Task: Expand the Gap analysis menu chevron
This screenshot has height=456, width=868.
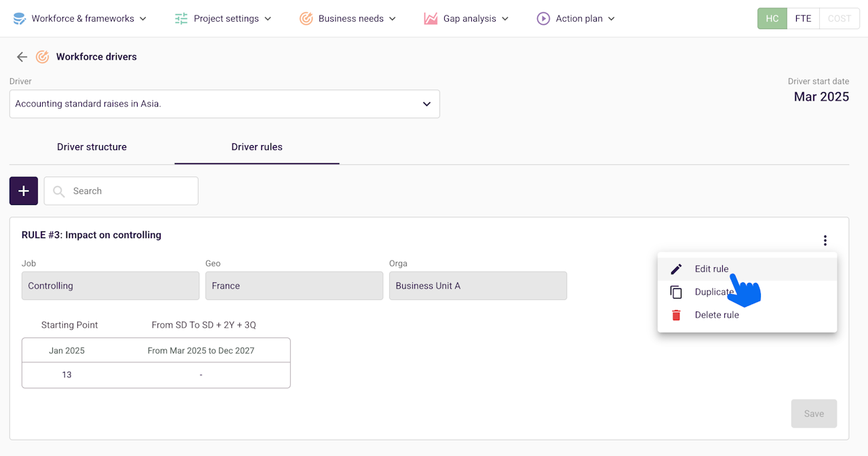Action: click(505, 19)
